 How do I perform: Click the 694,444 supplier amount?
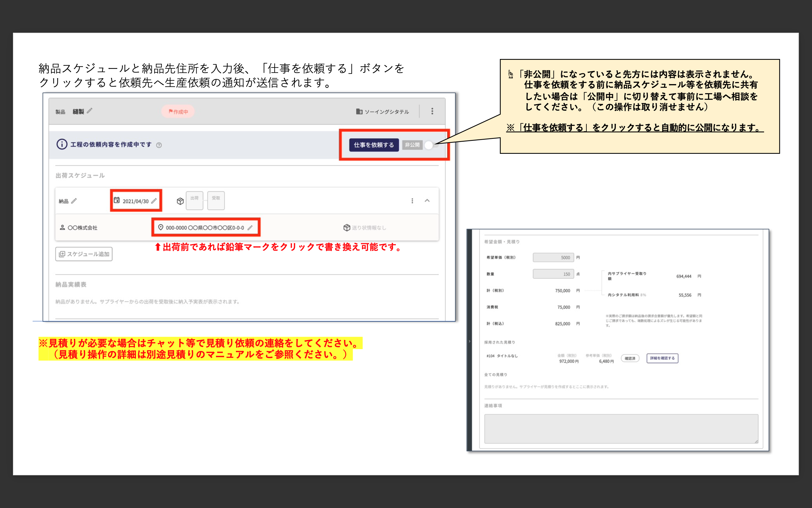pyautogui.click(x=684, y=277)
